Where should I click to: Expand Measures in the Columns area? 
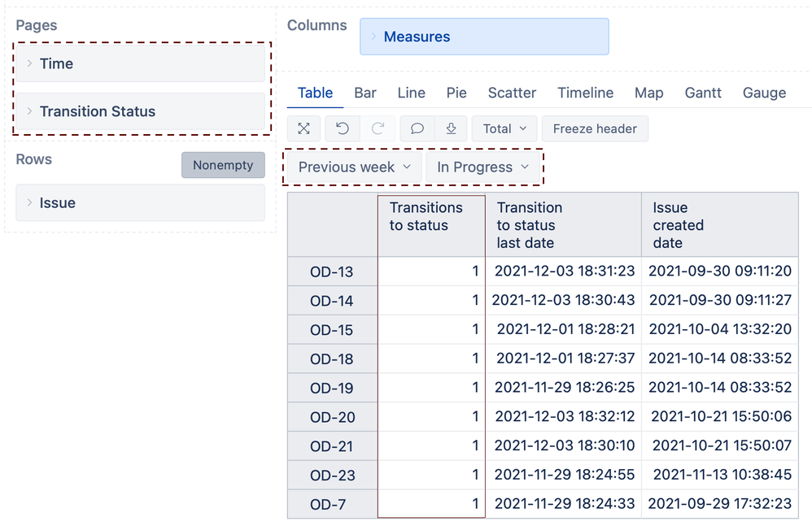(373, 37)
